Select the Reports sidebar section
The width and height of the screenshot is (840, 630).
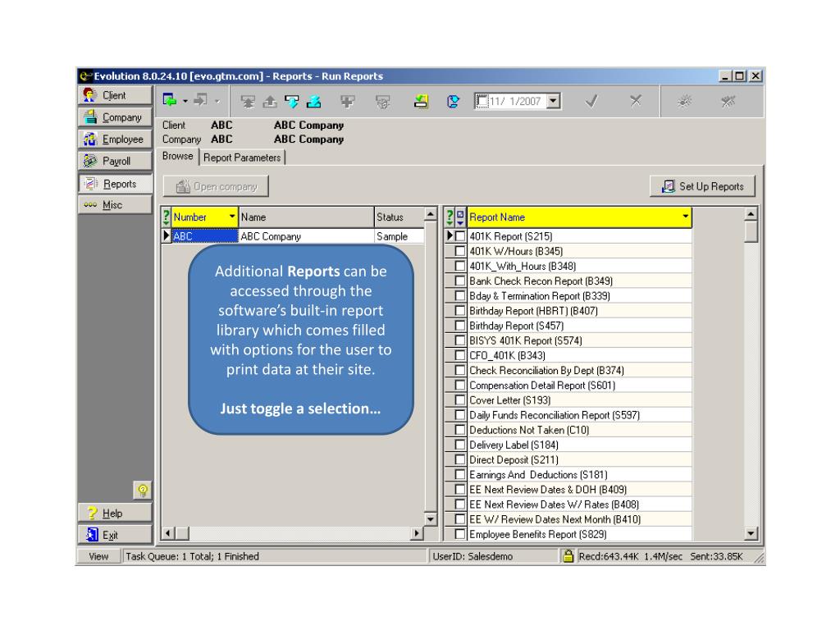[115, 184]
